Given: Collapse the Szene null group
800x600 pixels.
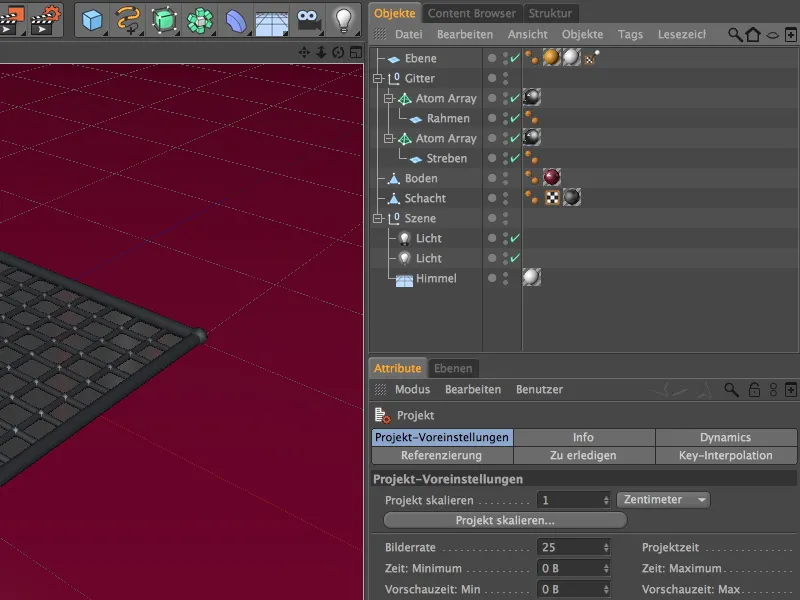Looking at the screenshot, I should pos(378,218).
